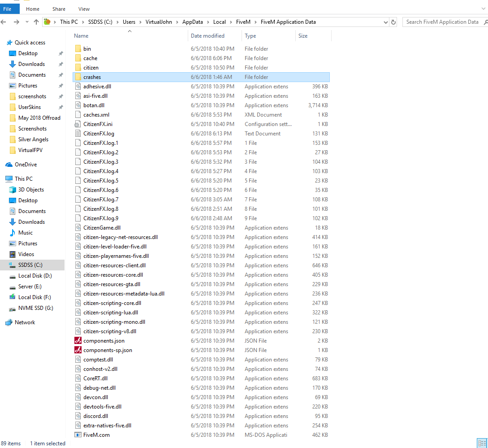This screenshot has width=488, height=448.
Task: Switch to the Share ribbon tab
Action: tap(59, 9)
